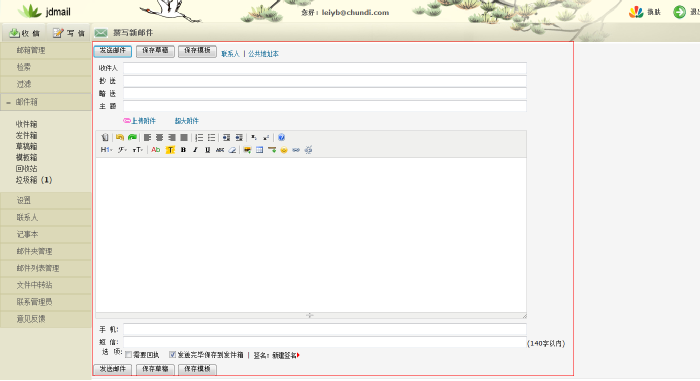Open 联系人 in sidebar menu
This screenshot has width=700, height=381.
(x=46, y=218)
